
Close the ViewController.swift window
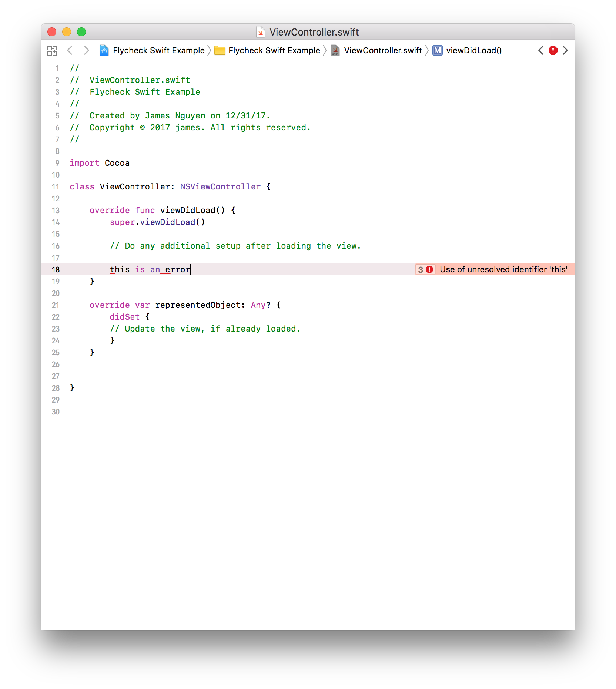pyautogui.click(x=52, y=32)
